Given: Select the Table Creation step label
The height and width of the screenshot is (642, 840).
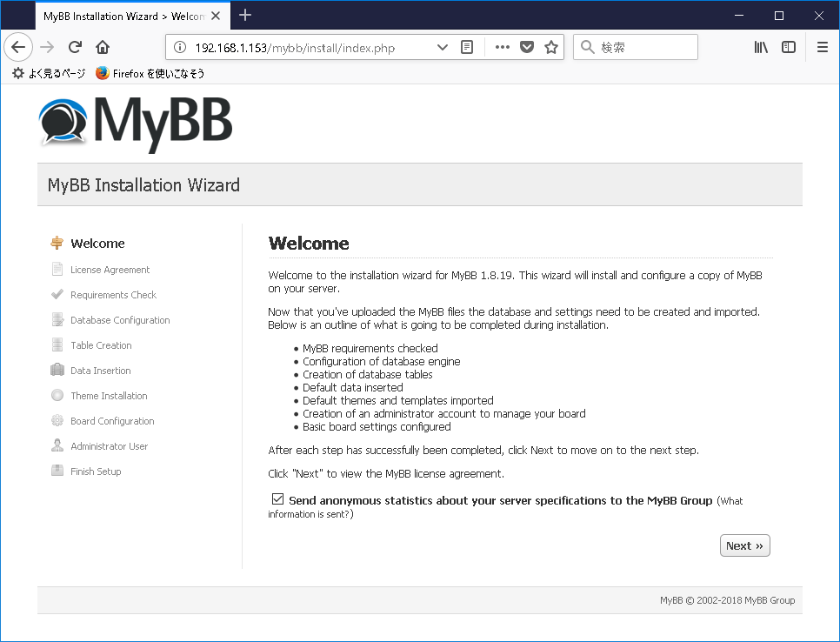Looking at the screenshot, I should point(101,345).
